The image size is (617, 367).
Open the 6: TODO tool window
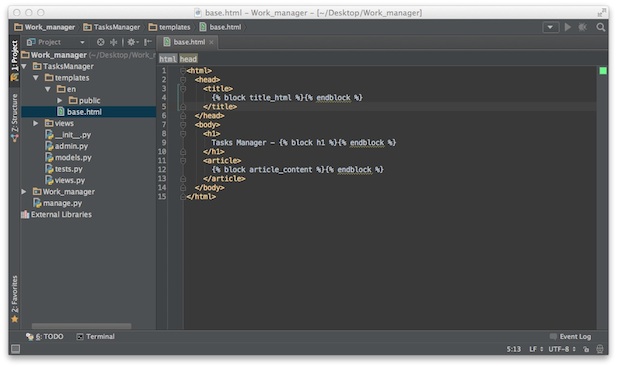(x=44, y=337)
